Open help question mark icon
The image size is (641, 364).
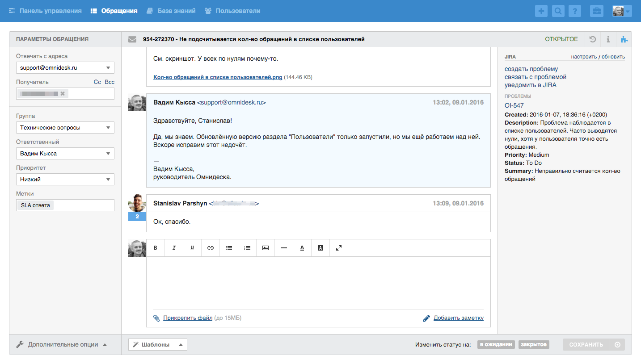tap(575, 11)
